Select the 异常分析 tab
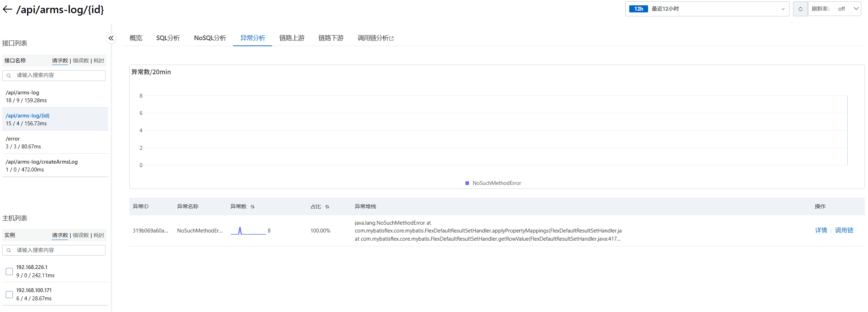Viewport: 868px width, 312px height. point(253,38)
